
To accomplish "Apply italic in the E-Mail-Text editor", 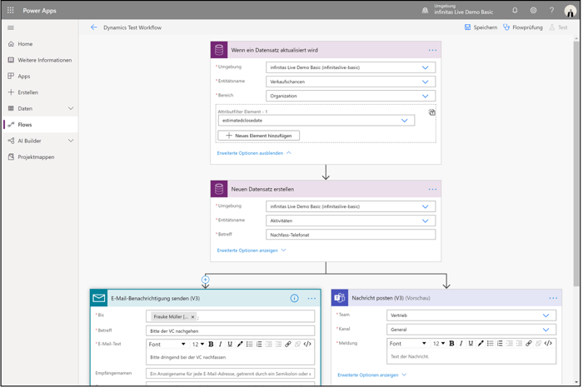I will pyautogui.click(x=220, y=345).
